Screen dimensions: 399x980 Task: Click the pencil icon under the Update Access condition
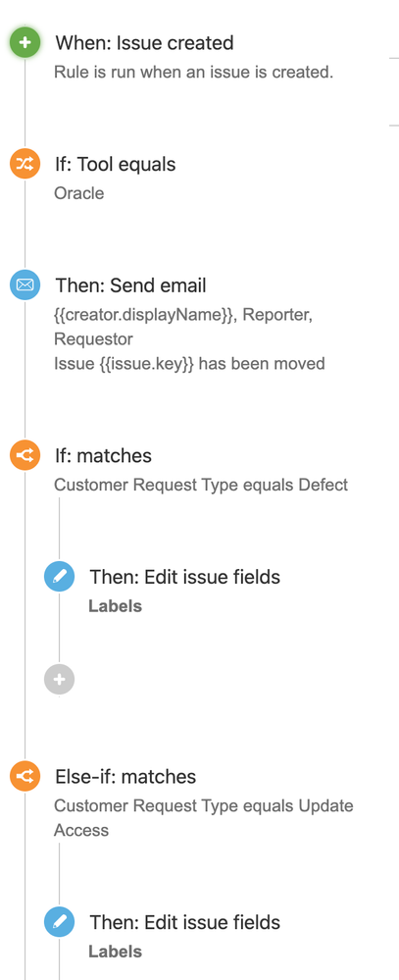click(x=60, y=922)
